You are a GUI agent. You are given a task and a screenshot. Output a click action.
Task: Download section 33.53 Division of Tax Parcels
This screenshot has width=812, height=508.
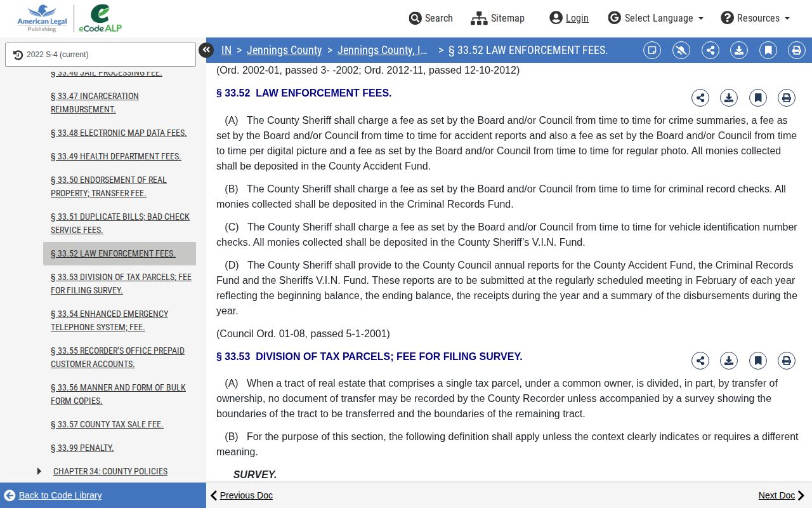pyautogui.click(x=729, y=361)
